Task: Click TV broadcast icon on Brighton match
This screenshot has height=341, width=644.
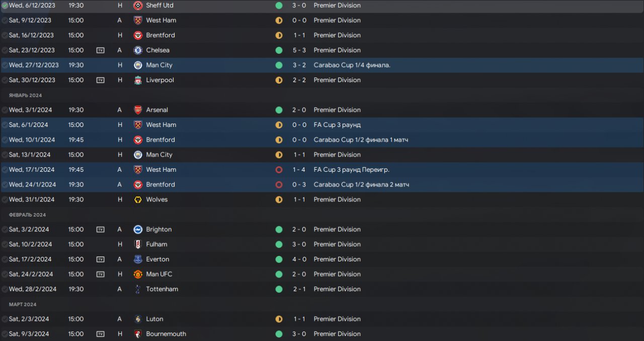Action: 101,230
